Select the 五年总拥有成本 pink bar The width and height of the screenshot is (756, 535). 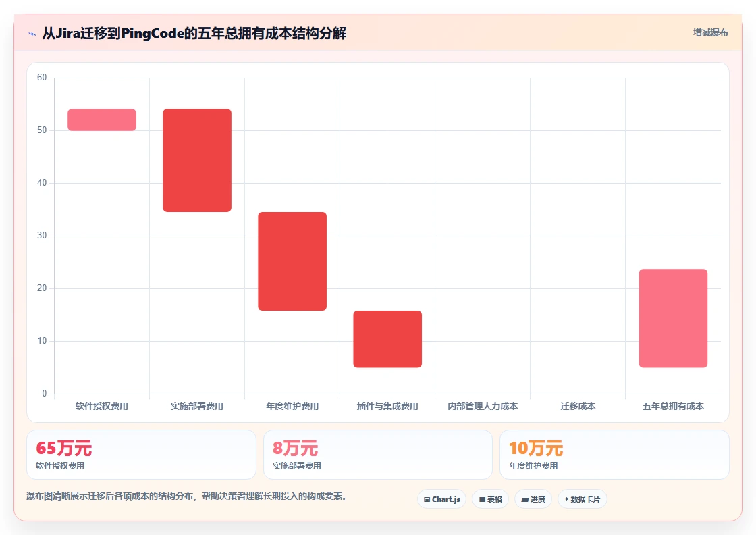coord(673,318)
